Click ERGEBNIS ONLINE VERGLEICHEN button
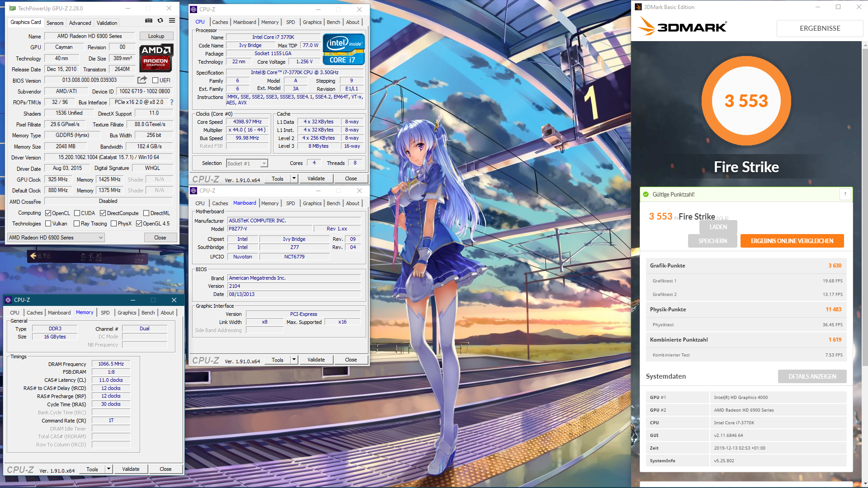 coord(792,241)
